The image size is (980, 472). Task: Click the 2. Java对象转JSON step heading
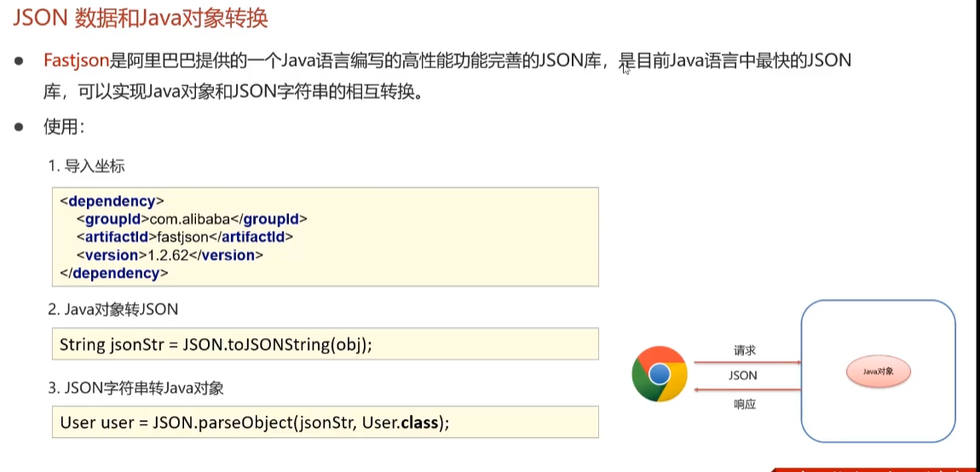click(x=113, y=308)
